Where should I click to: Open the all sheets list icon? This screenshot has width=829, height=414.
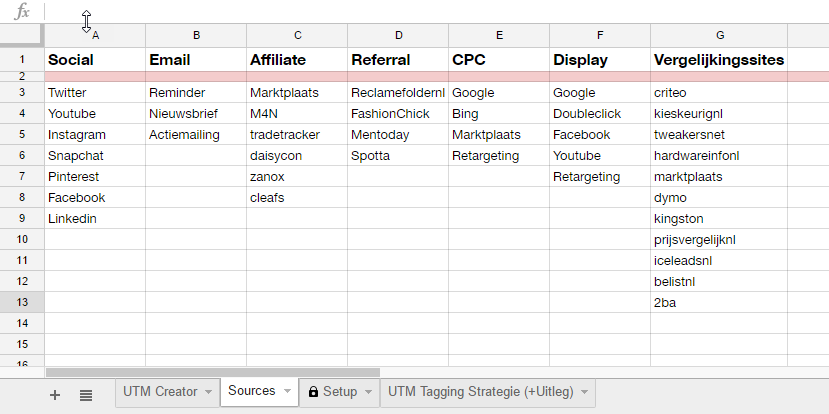[x=86, y=395]
